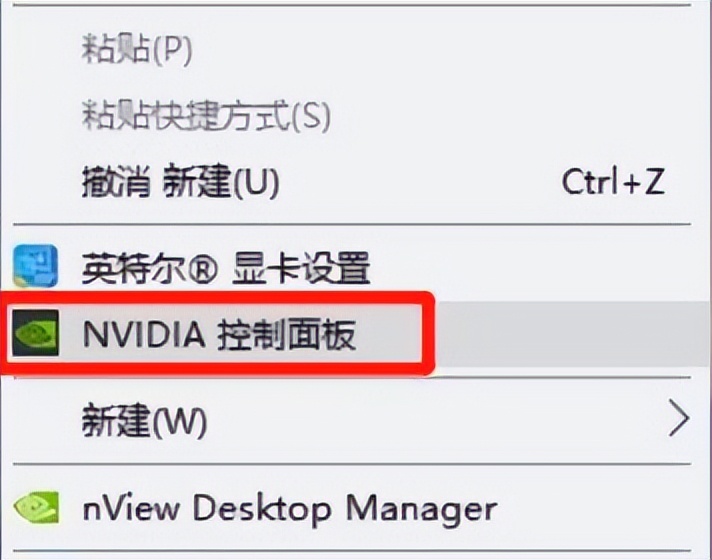The width and height of the screenshot is (712, 560).
Task: Open the 新建(W) menu label
Action: [144, 421]
